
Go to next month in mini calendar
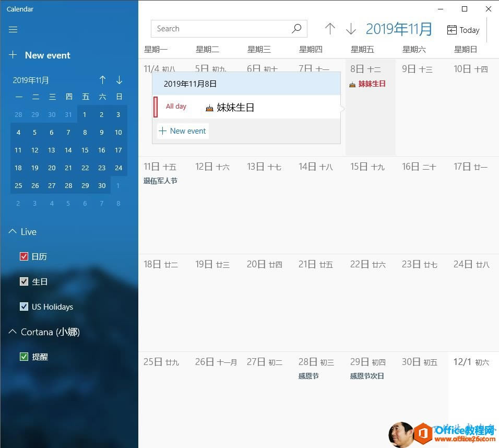(120, 80)
